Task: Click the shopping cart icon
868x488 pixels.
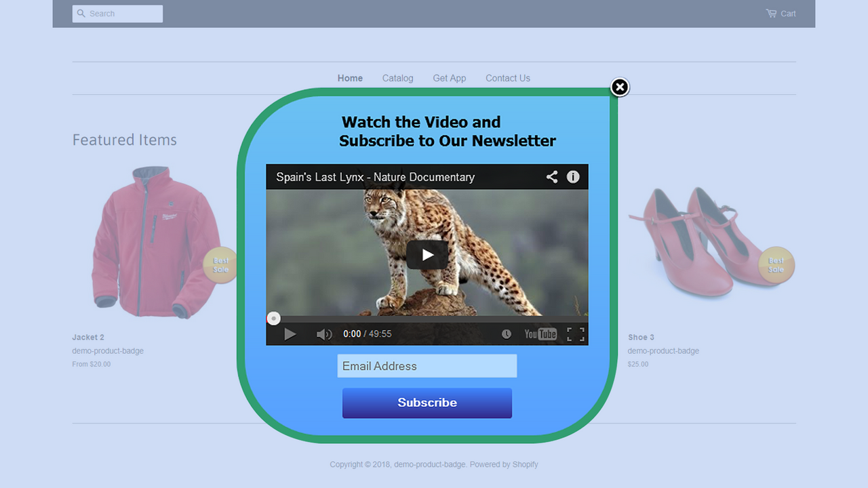Action: pyautogui.click(x=771, y=14)
